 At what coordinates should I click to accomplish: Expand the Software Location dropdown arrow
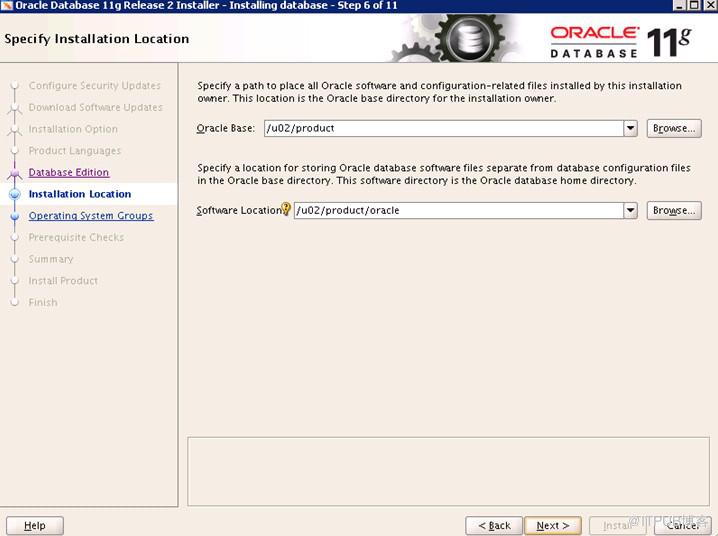point(631,211)
